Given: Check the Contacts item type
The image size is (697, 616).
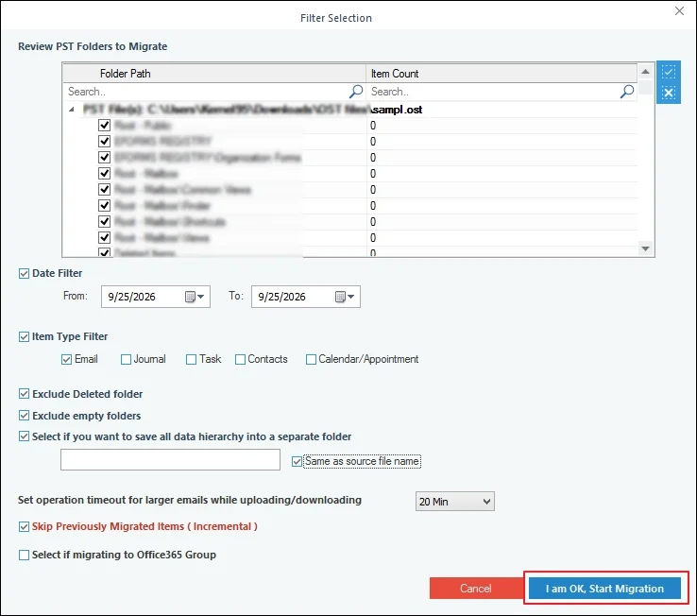Looking at the screenshot, I should (x=240, y=359).
